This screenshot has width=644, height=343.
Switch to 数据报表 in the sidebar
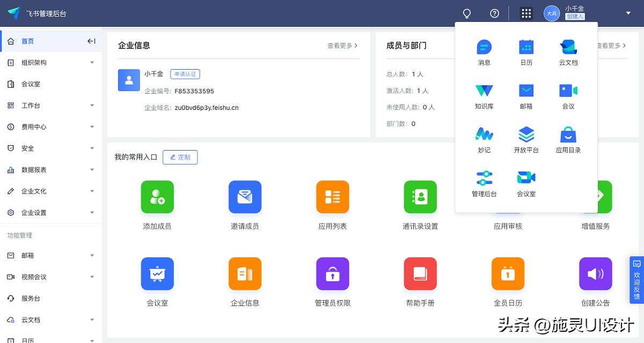pyautogui.click(x=51, y=169)
